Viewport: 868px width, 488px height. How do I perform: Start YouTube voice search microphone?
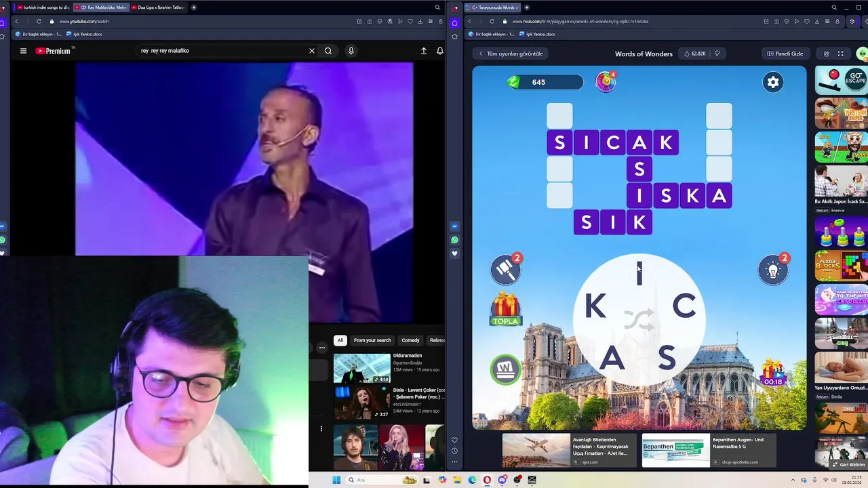click(351, 51)
